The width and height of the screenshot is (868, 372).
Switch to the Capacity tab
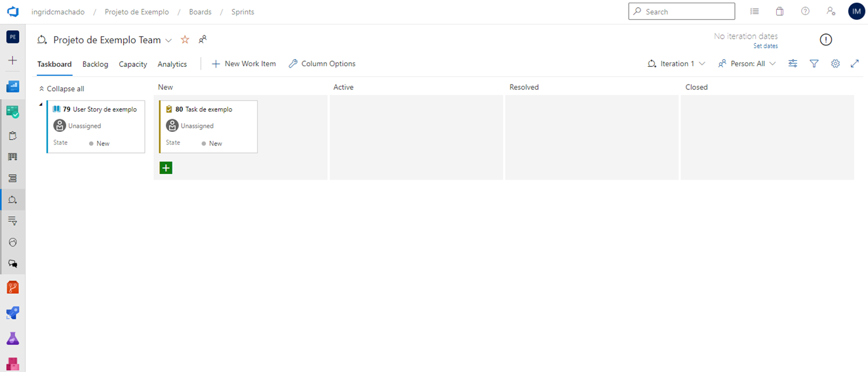133,64
